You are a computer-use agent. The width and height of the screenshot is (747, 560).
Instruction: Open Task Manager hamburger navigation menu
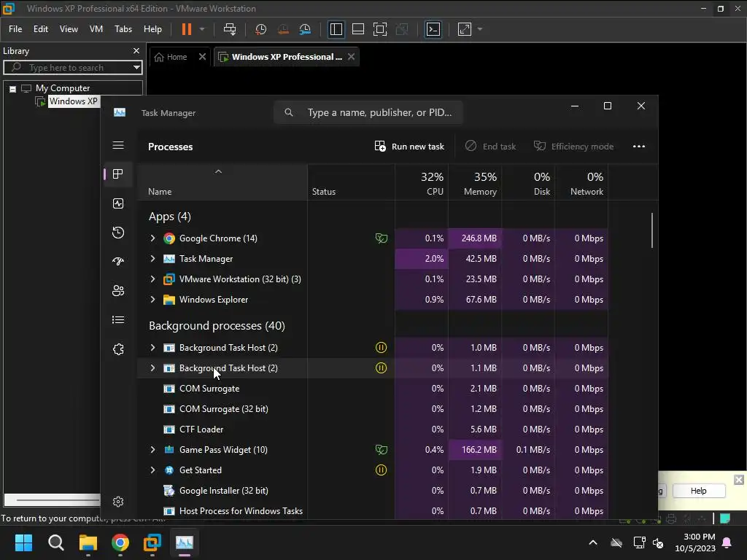click(x=118, y=145)
